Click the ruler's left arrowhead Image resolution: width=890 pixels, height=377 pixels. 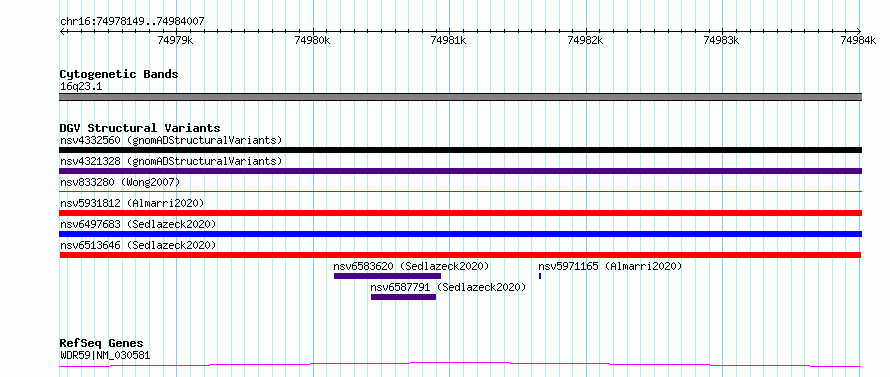(x=62, y=31)
